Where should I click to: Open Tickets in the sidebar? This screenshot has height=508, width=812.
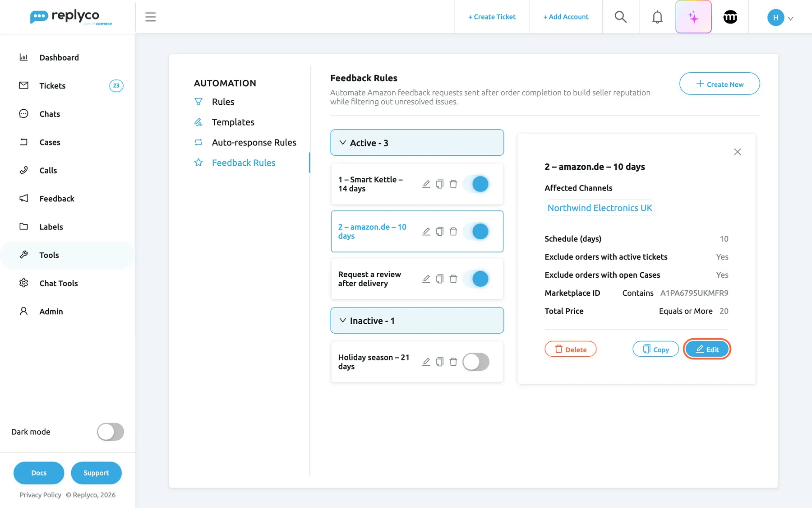point(68,86)
